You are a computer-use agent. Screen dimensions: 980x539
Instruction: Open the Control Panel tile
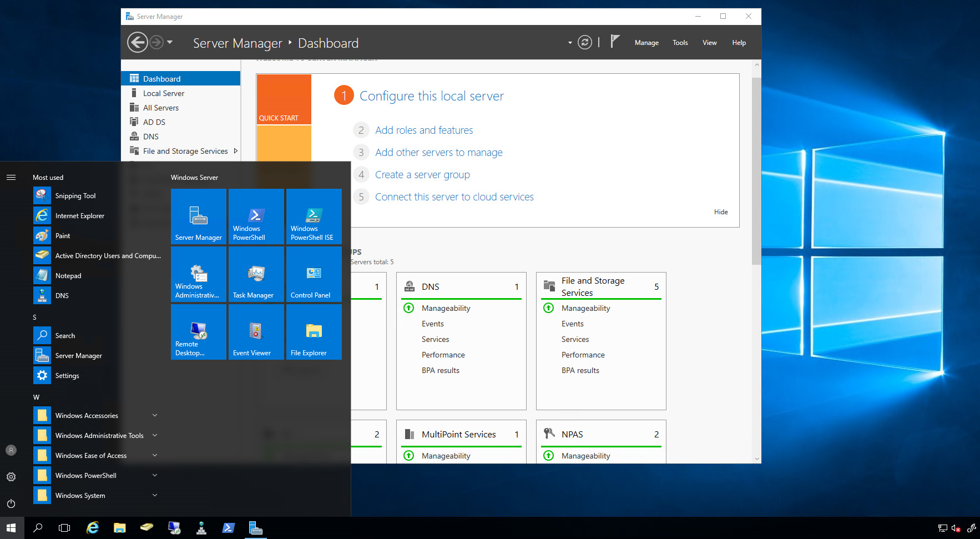point(314,274)
